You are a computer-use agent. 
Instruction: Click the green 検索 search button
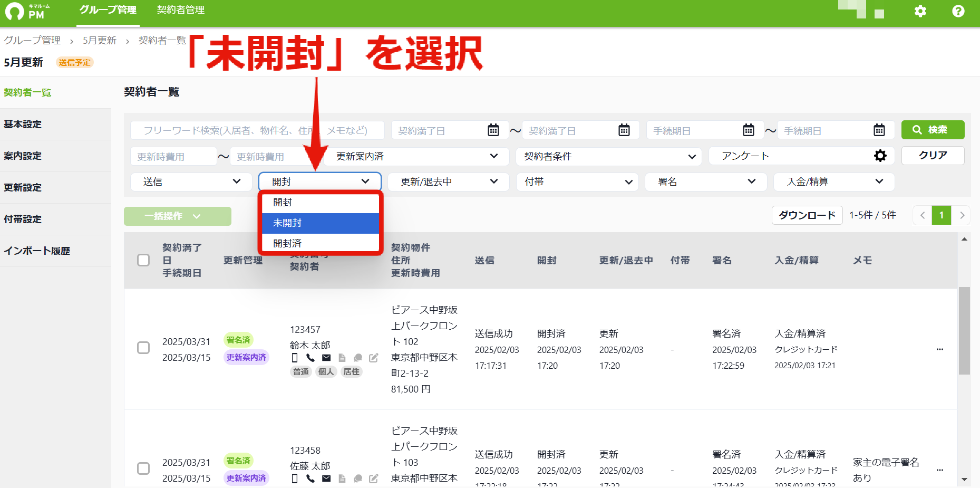coord(933,130)
